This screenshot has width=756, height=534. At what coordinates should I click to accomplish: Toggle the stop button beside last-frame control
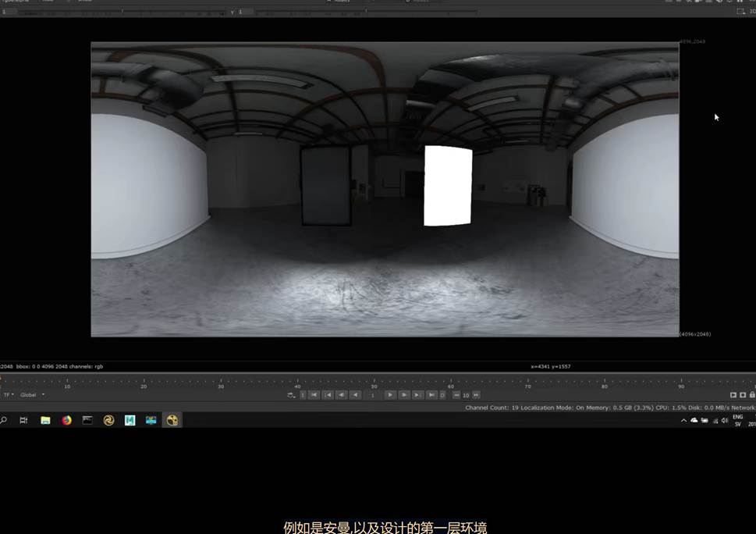tap(442, 395)
